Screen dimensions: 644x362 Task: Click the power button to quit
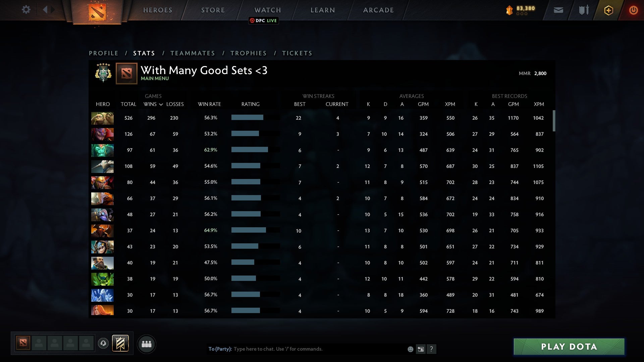[634, 10]
